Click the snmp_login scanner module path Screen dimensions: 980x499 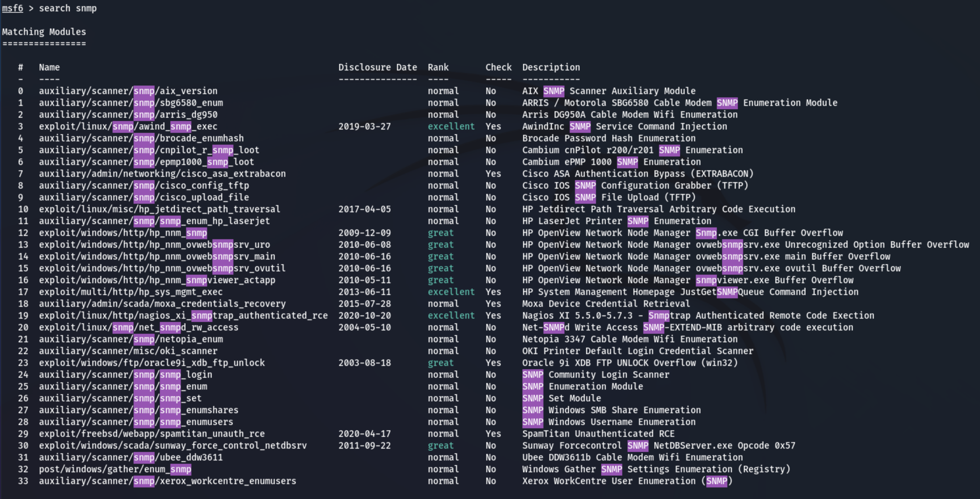pos(125,375)
